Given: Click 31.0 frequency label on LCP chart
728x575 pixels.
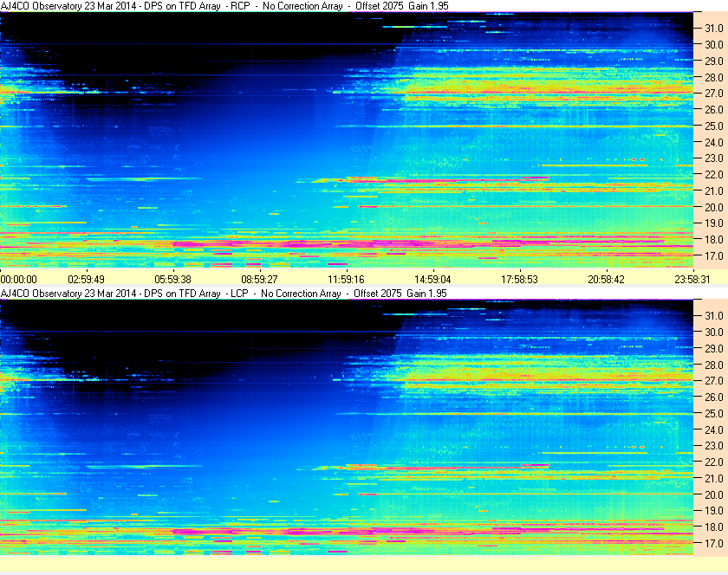Looking at the screenshot, I should 714,315.
